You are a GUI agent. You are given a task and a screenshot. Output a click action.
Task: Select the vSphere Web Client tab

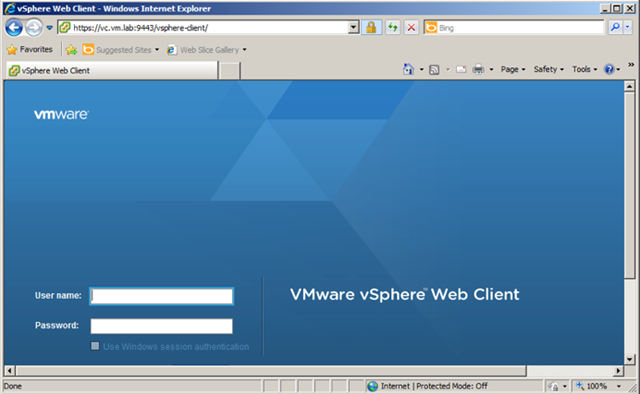112,70
